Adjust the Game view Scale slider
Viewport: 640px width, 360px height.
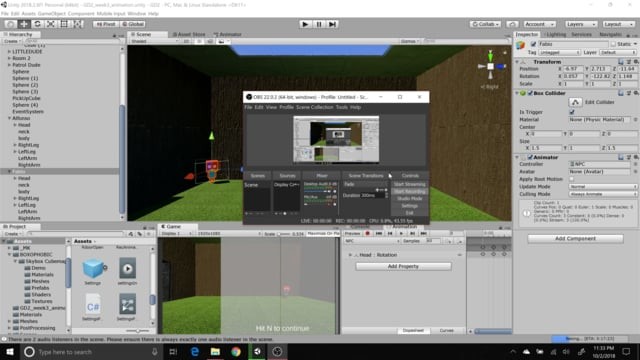pyautogui.click(x=284, y=234)
